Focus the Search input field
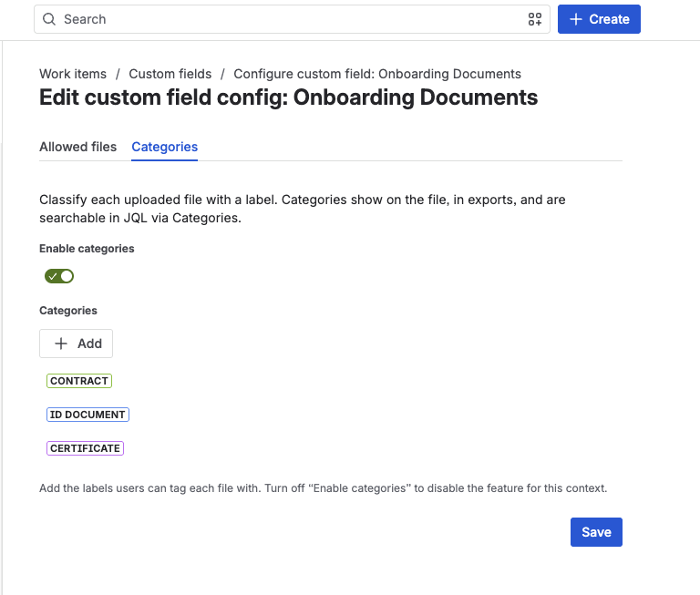This screenshot has height=595, width=700. pos(292,19)
